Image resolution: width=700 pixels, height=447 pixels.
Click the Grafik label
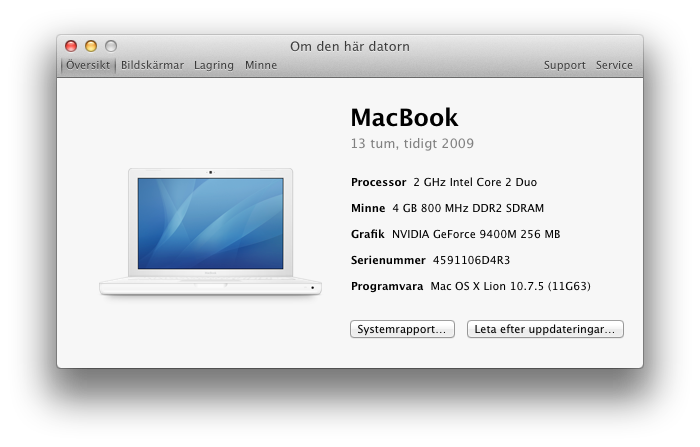click(x=367, y=234)
